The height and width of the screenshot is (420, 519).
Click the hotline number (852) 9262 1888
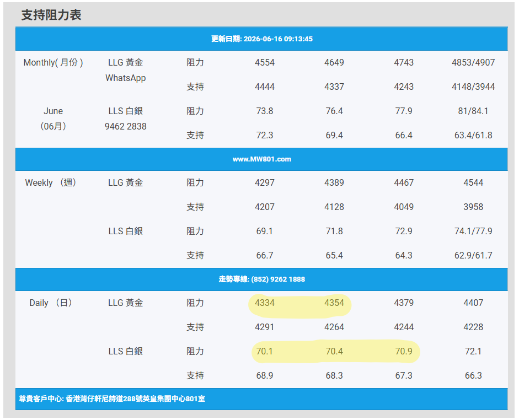(x=278, y=279)
